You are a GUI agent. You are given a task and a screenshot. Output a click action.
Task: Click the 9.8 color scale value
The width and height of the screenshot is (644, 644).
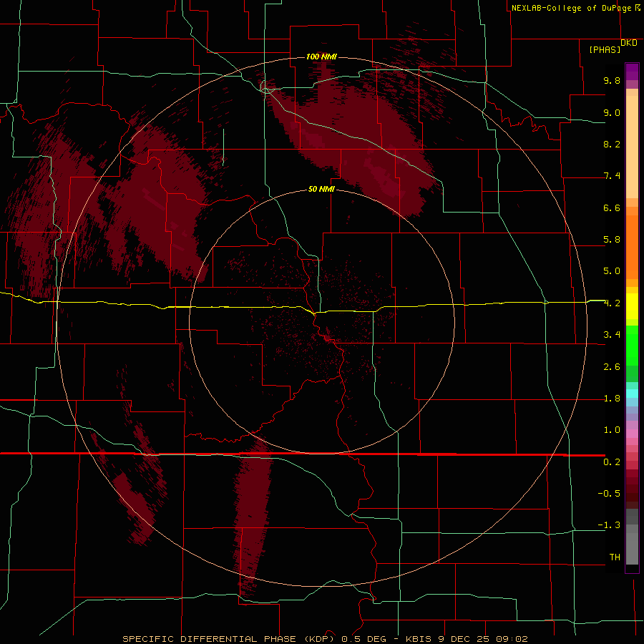(x=612, y=80)
